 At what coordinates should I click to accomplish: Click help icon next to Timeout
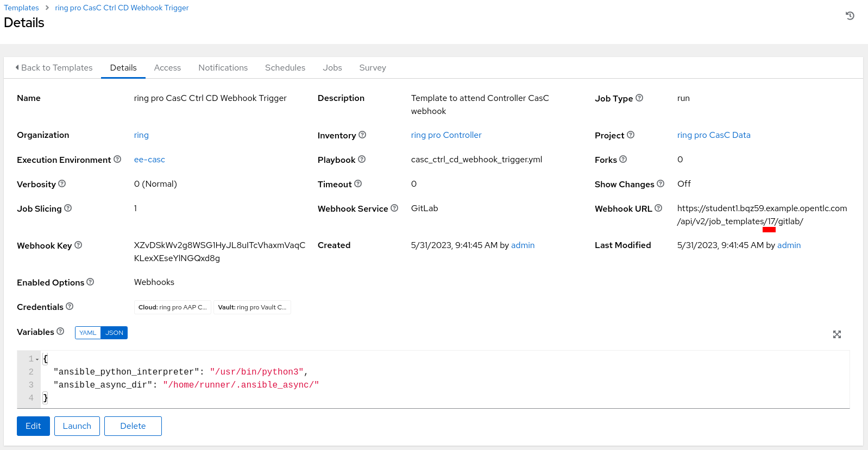point(358,183)
